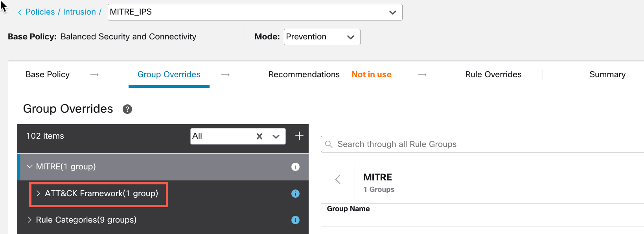
Task: Open info icon for ATT&CK Framework group
Action: coord(295,193)
